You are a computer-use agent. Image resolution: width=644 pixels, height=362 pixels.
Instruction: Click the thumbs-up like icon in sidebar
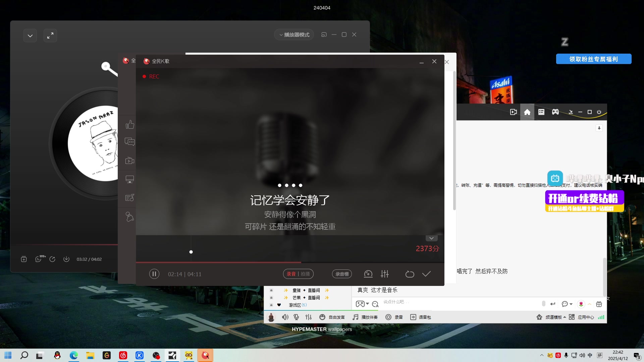point(130,125)
